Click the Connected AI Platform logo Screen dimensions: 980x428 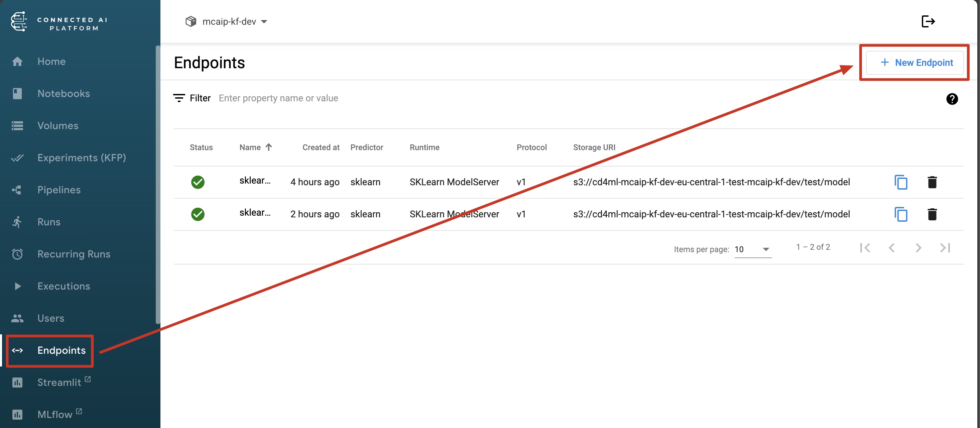point(59,22)
